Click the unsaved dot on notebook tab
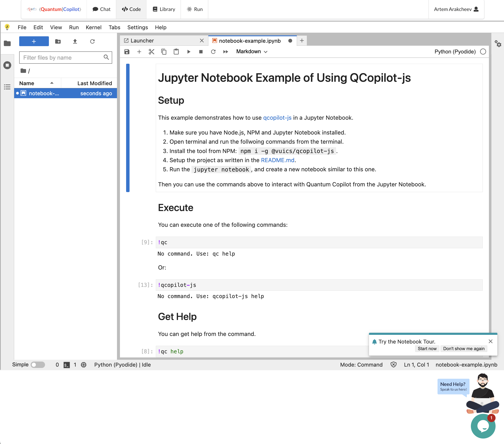 290,41
